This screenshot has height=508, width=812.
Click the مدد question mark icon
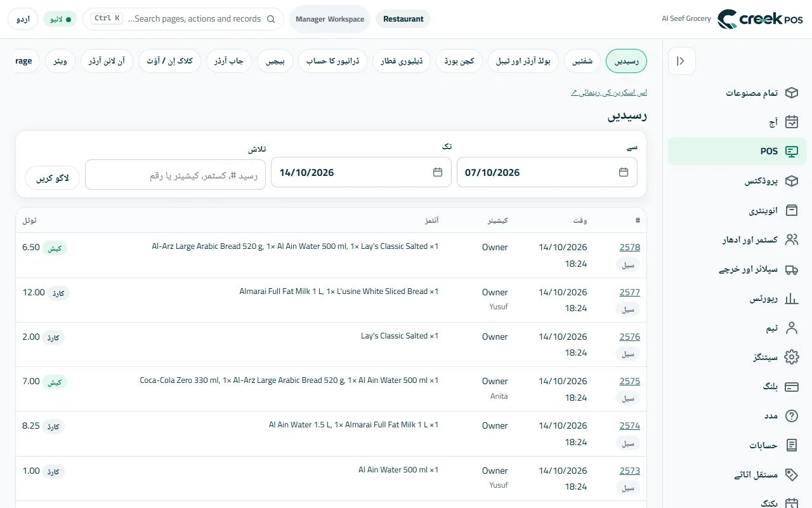(791, 416)
